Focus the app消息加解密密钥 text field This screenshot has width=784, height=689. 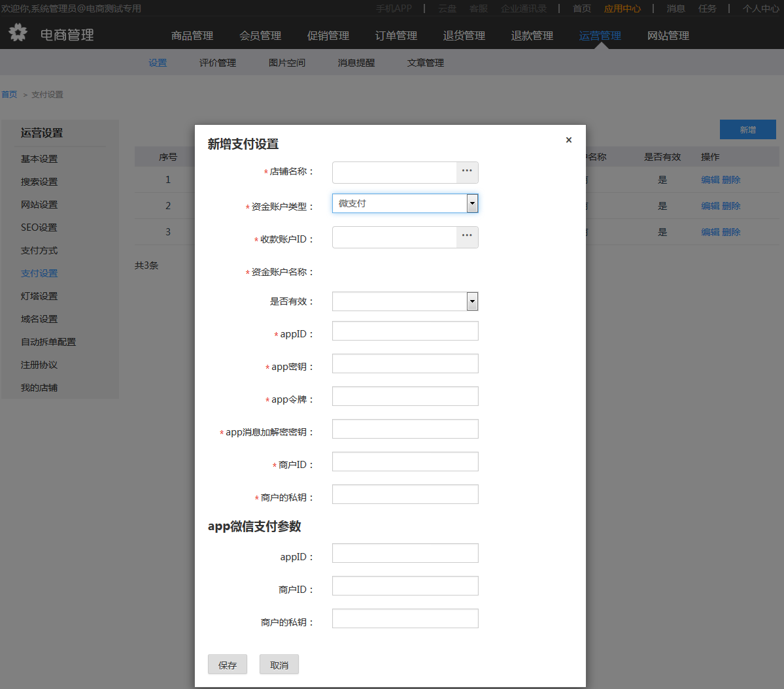pos(405,429)
